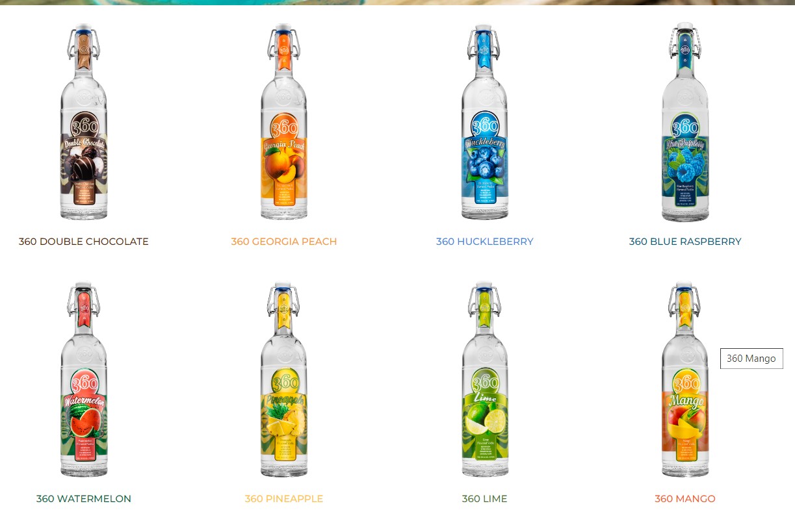
Task: Click the Huckleberry bottle picture
Action: [484, 122]
